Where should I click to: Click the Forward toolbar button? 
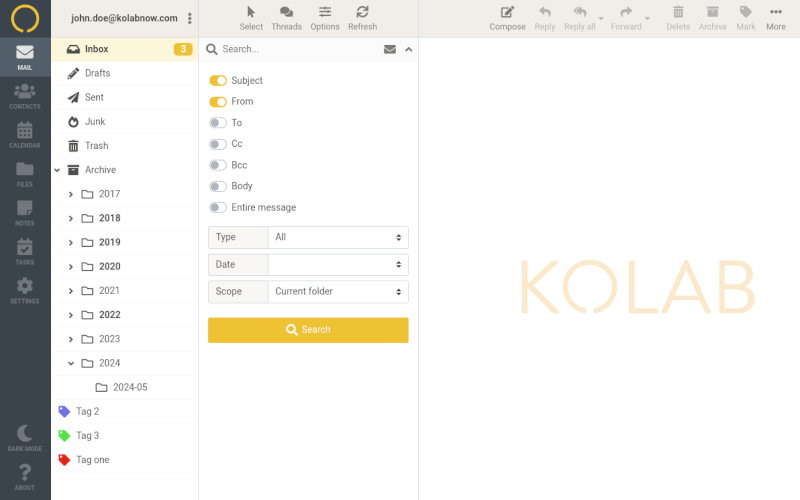626,18
